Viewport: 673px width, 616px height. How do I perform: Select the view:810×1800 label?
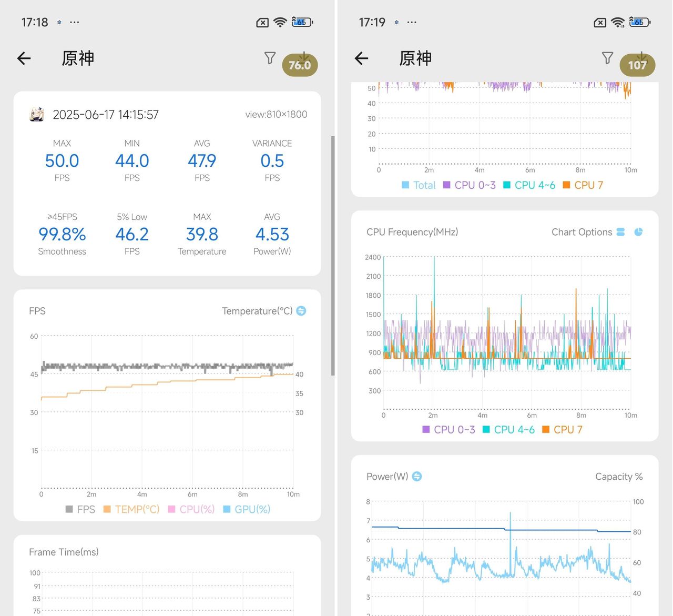(276, 114)
